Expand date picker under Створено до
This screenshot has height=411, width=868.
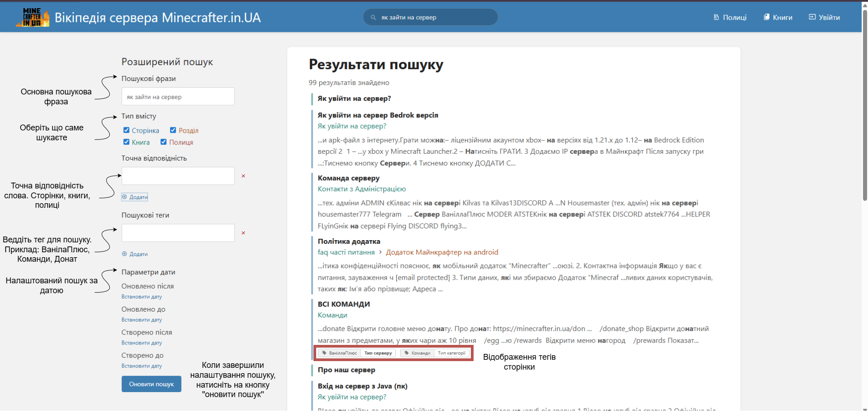(x=142, y=366)
